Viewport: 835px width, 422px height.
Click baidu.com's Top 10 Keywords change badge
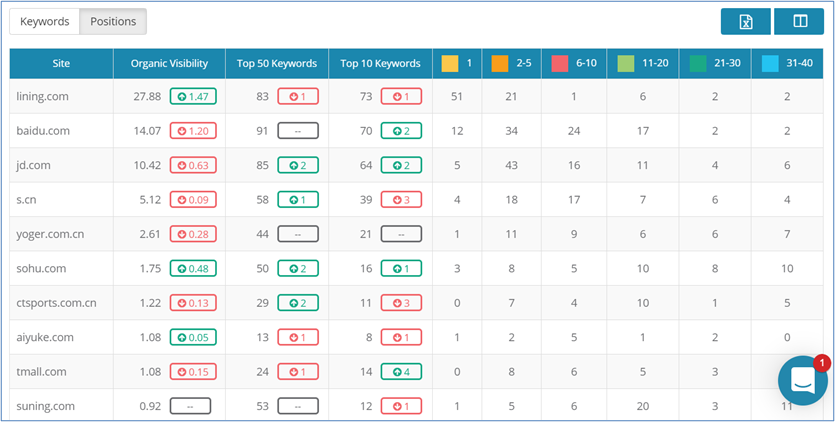point(402,131)
